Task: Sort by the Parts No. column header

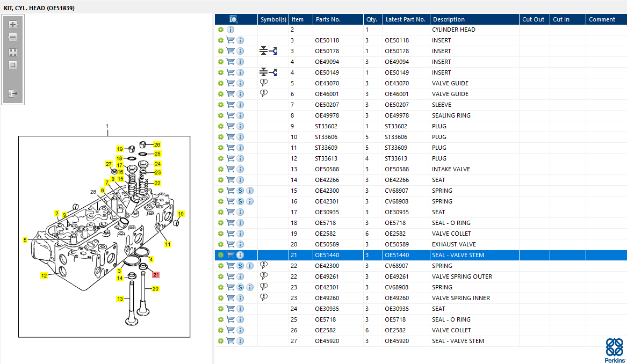Action: [338, 19]
